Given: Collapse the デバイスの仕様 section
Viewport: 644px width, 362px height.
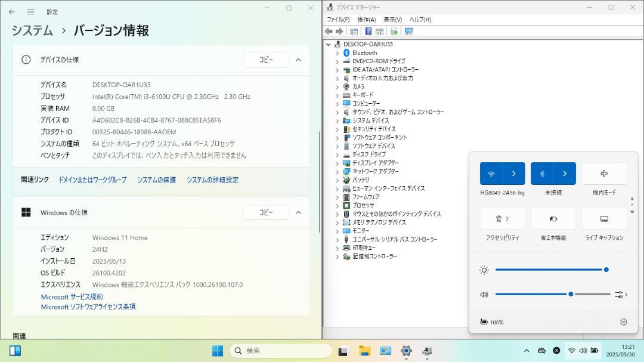Looking at the screenshot, I should (299, 60).
